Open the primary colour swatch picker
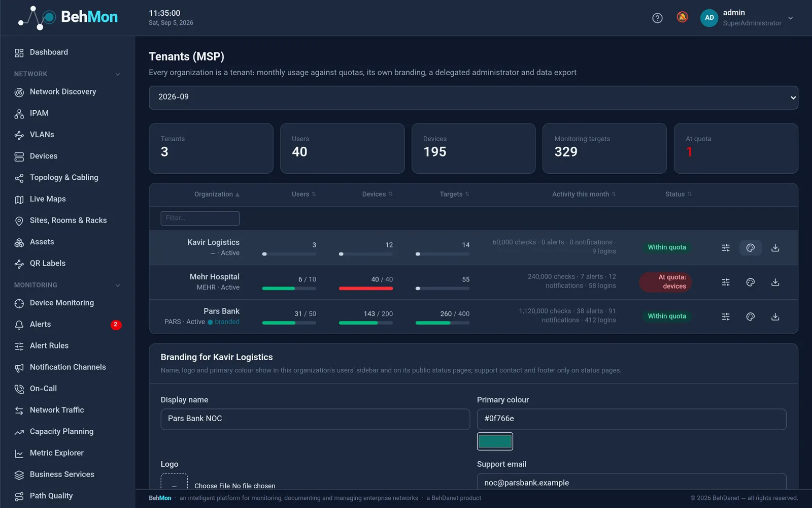 point(495,441)
